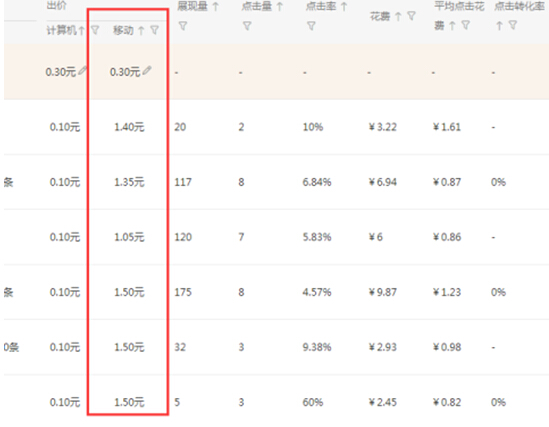The width and height of the screenshot is (549, 427).
Task: Sort by 展现量 arrow
Action: click(216, 6)
